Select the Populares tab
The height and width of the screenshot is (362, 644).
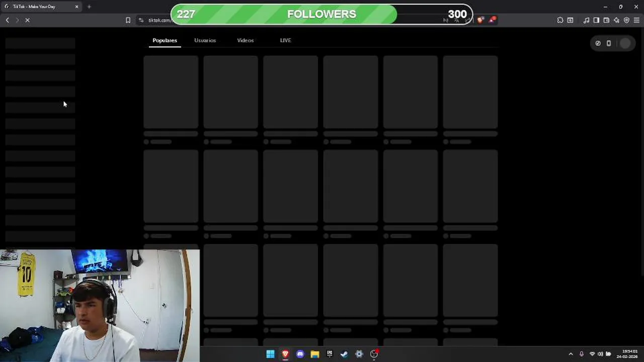pyautogui.click(x=165, y=40)
